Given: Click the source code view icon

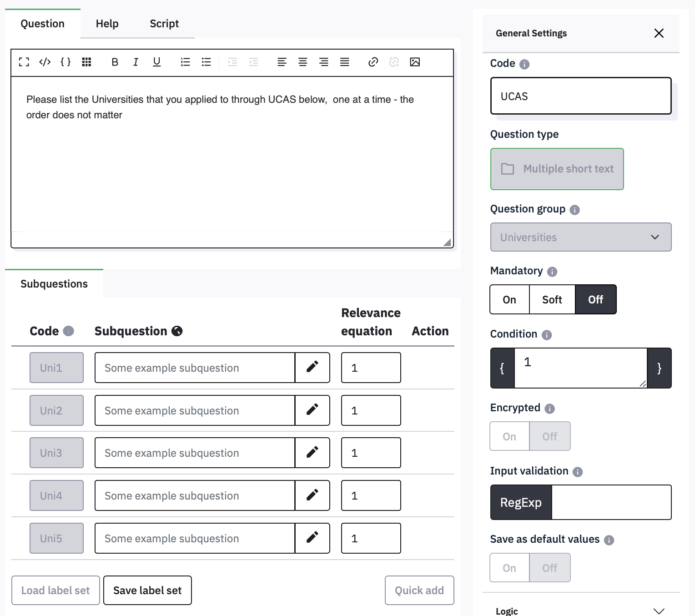Looking at the screenshot, I should pos(45,62).
